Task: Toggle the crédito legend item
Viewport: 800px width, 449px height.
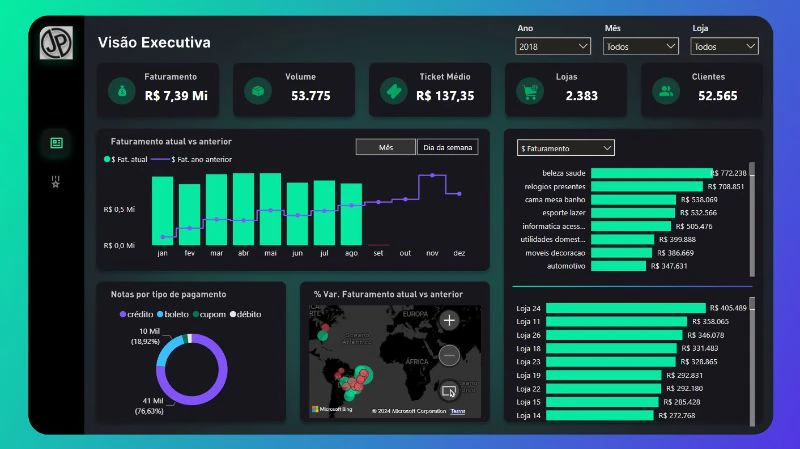Action: coord(136,314)
